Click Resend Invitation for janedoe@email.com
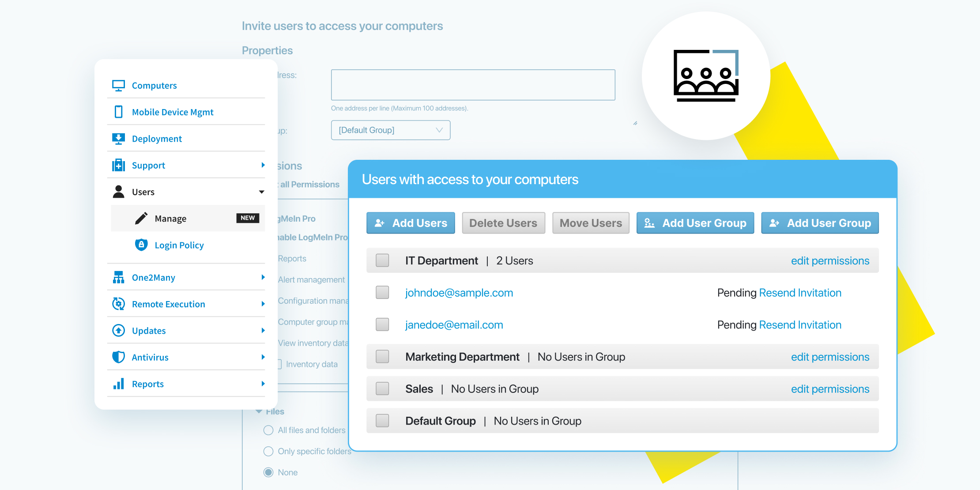980x490 pixels. click(800, 324)
